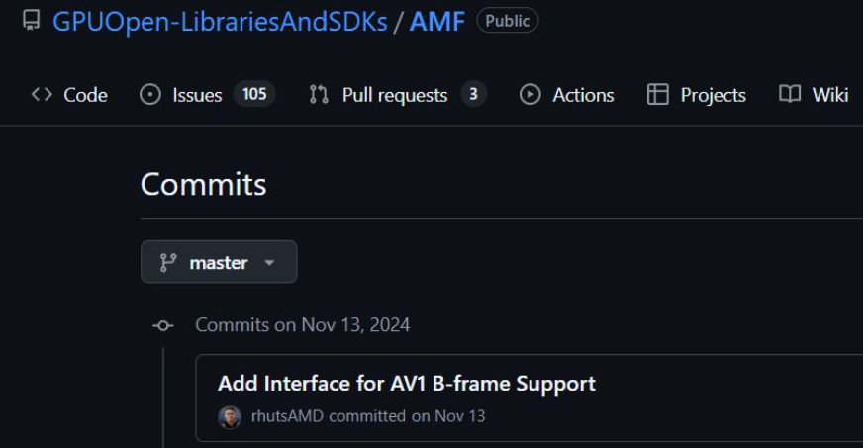Open the GPUOpen-LibrariesAndSDKs organization link
Image resolution: width=868 pixels, height=448 pixels.
[x=220, y=22]
